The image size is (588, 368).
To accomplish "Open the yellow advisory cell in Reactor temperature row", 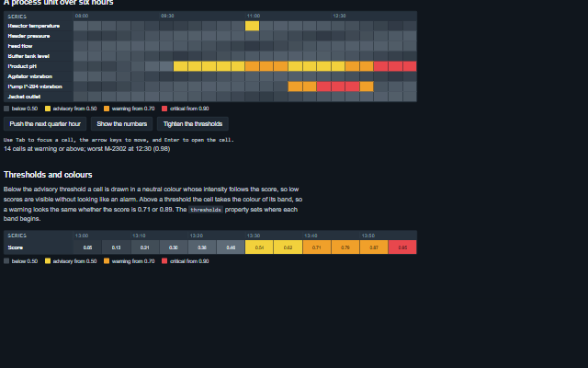I will [252, 26].
